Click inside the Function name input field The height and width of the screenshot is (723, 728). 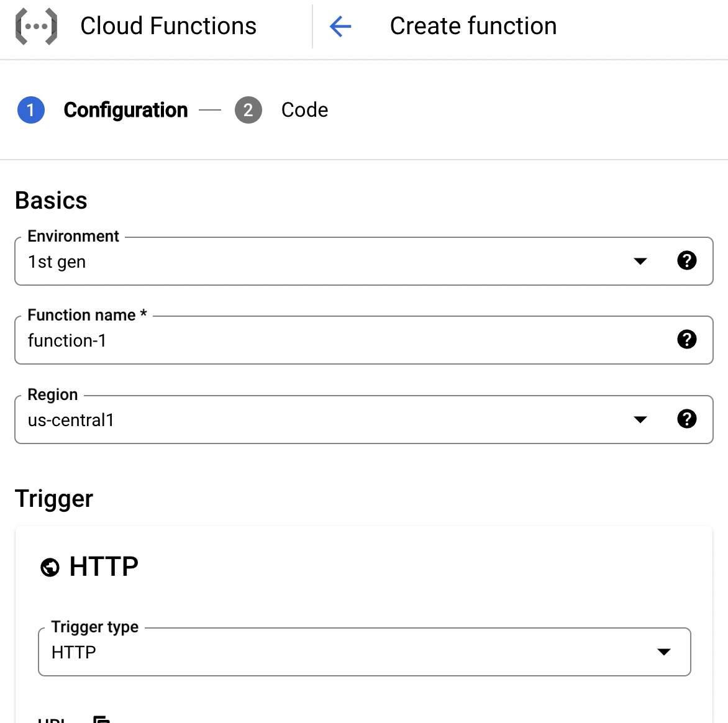[x=248, y=340]
